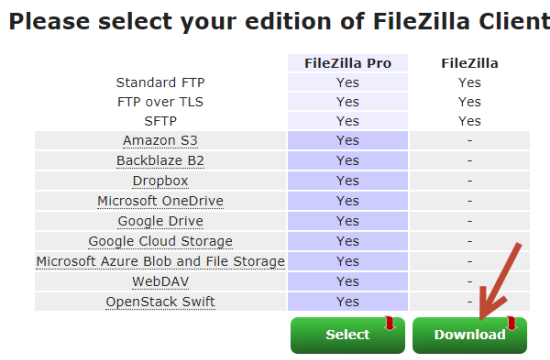Click the red arrow icon on Select button
Image resolution: width=550 pixels, height=360 pixels.
[x=390, y=323]
